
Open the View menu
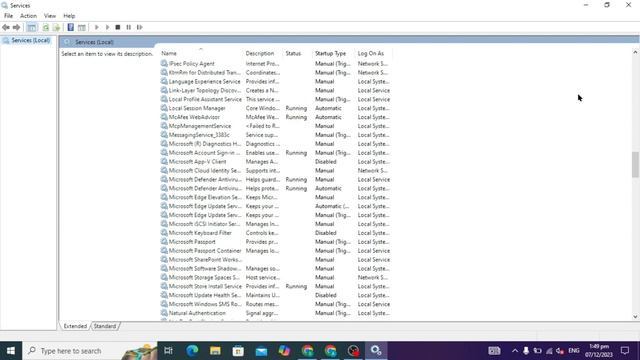(50, 16)
